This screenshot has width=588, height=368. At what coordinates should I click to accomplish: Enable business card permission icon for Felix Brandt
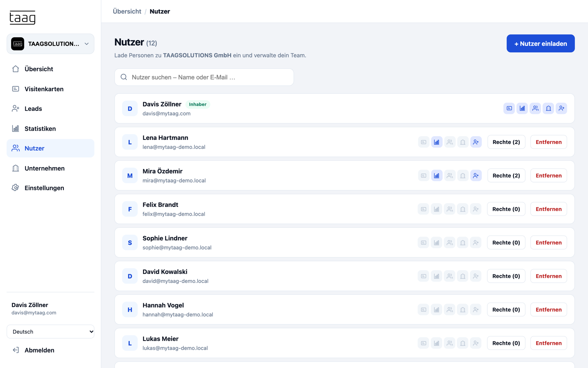(x=423, y=209)
